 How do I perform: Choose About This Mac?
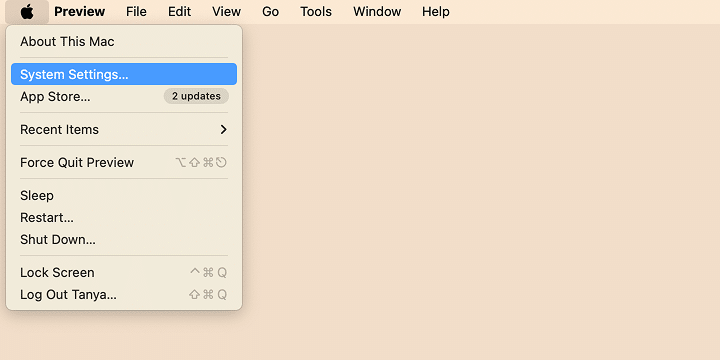(x=124, y=42)
